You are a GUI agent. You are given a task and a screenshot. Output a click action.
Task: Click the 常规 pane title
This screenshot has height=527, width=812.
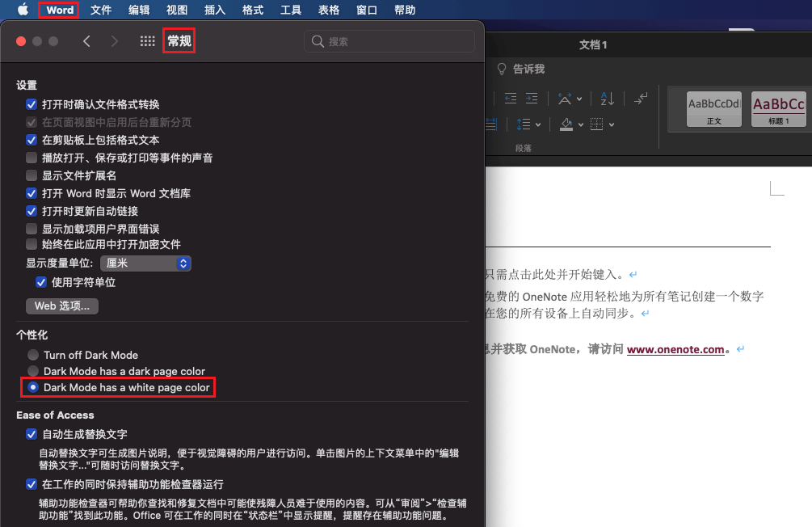(179, 41)
